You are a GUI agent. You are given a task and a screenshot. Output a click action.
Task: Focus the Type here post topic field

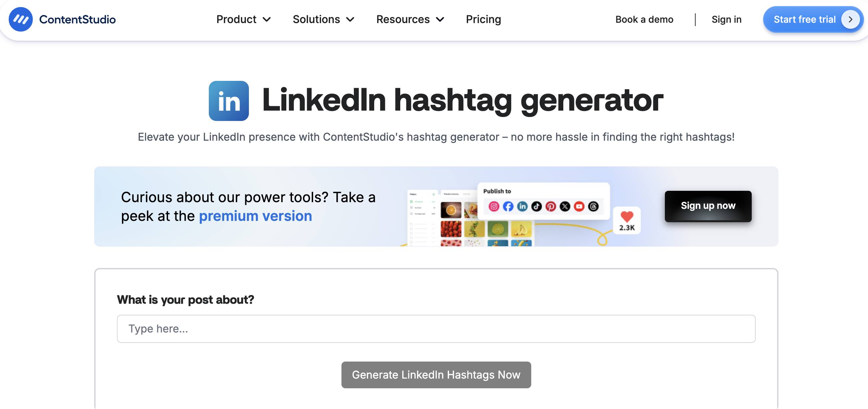coord(436,328)
